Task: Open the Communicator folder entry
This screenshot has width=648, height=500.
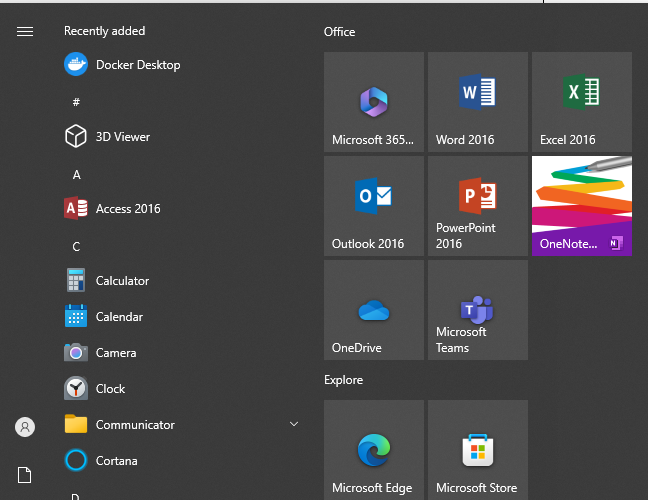Action: (x=135, y=425)
